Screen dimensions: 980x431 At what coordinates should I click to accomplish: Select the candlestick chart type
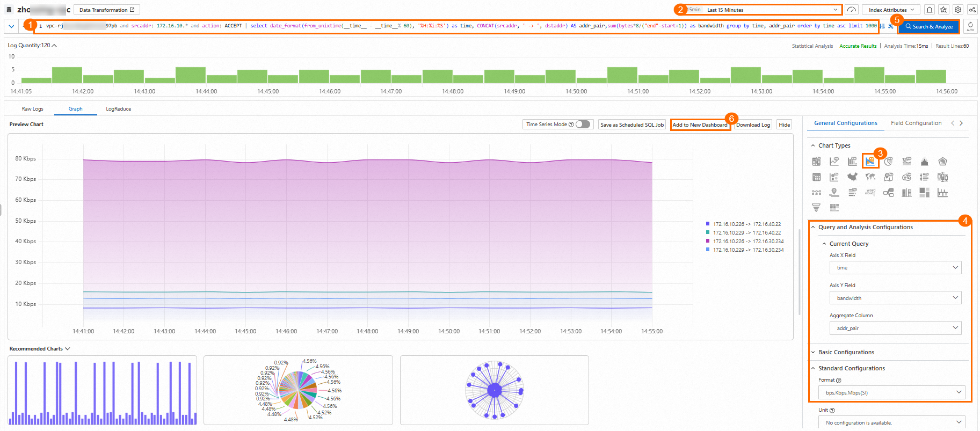pos(942,177)
